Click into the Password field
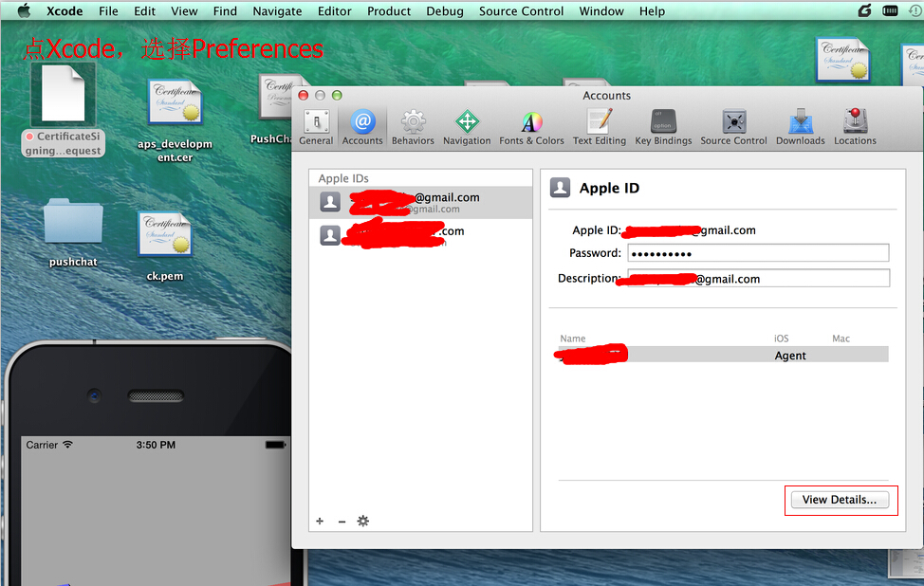 click(758, 253)
